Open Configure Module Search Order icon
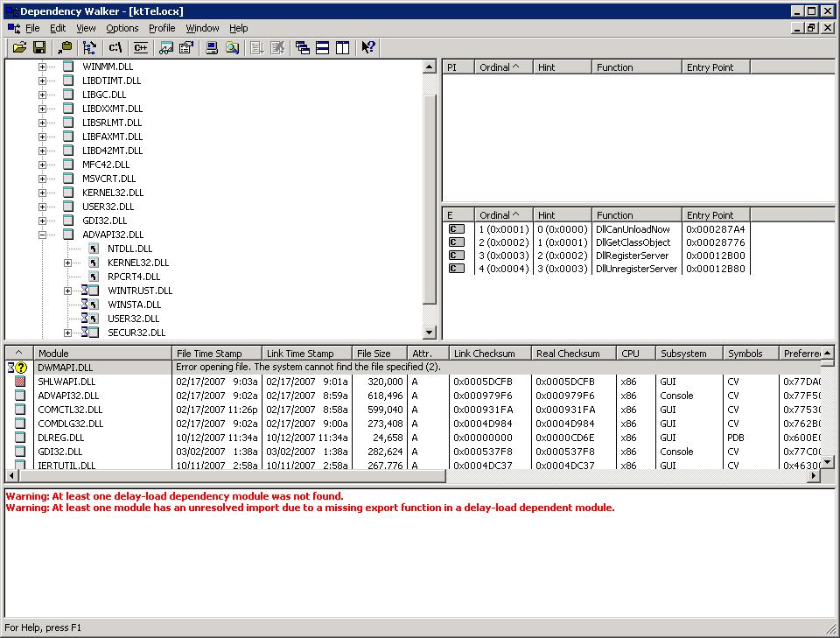This screenshot has height=638, width=840. 232,47
